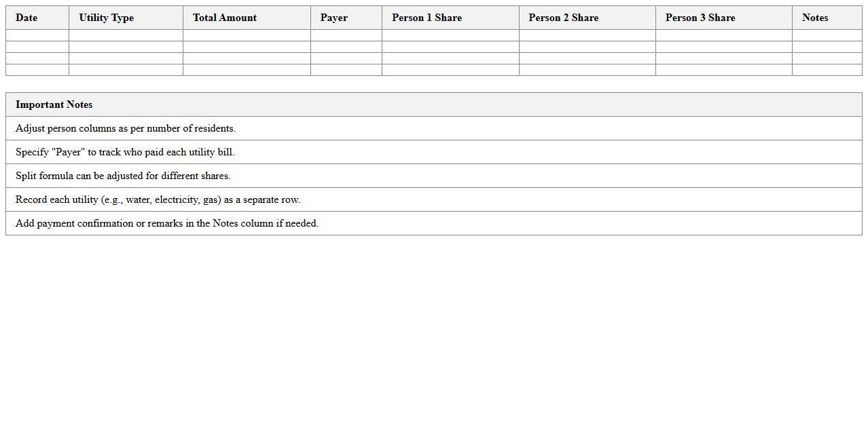868x441 pixels.
Task: Select the Payer column header
Action: [x=334, y=18]
